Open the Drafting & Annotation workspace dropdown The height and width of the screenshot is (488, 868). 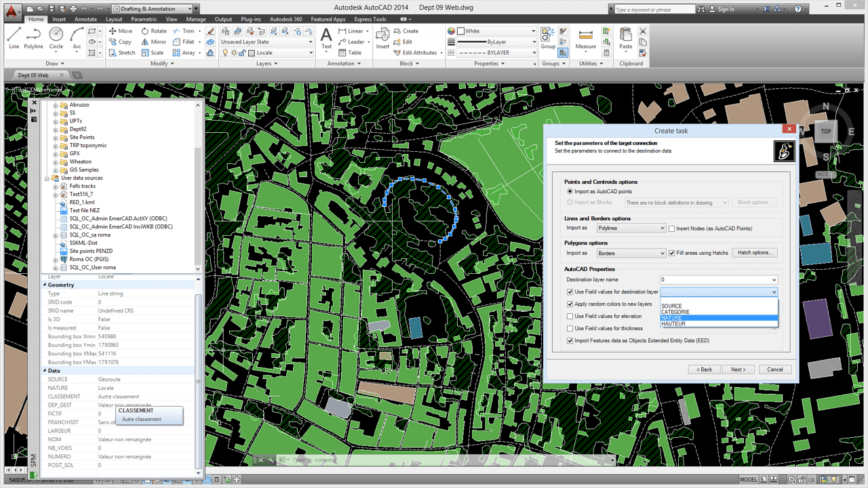[x=155, y=9]
